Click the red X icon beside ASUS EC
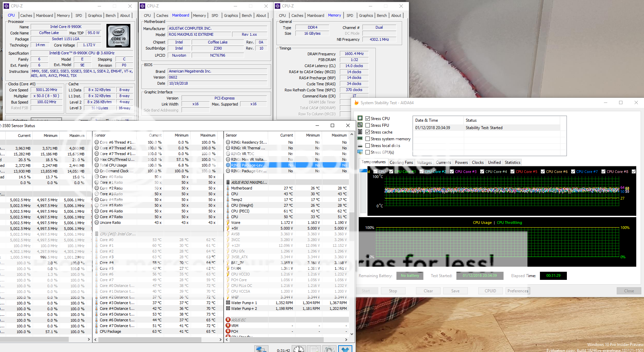 coord(228,320)
